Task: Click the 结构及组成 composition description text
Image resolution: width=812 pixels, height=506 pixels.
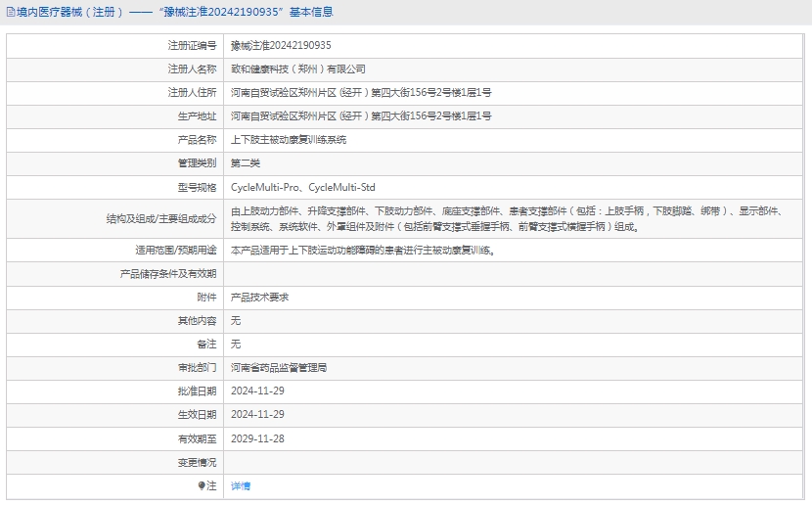Action: [509, 218]
